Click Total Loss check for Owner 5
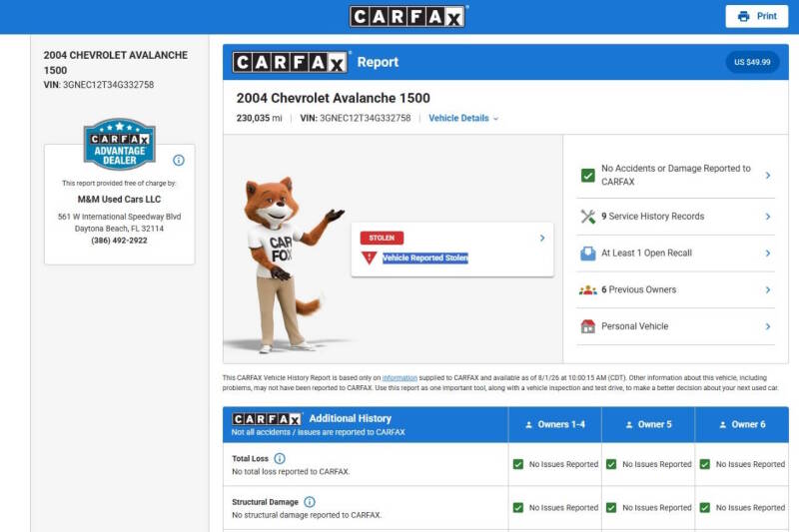 tap(611, 464)
